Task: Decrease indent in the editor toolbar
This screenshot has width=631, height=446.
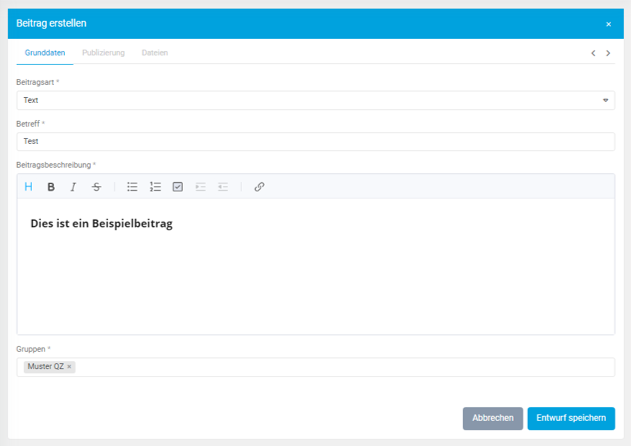Action: [x=223, y=187]
